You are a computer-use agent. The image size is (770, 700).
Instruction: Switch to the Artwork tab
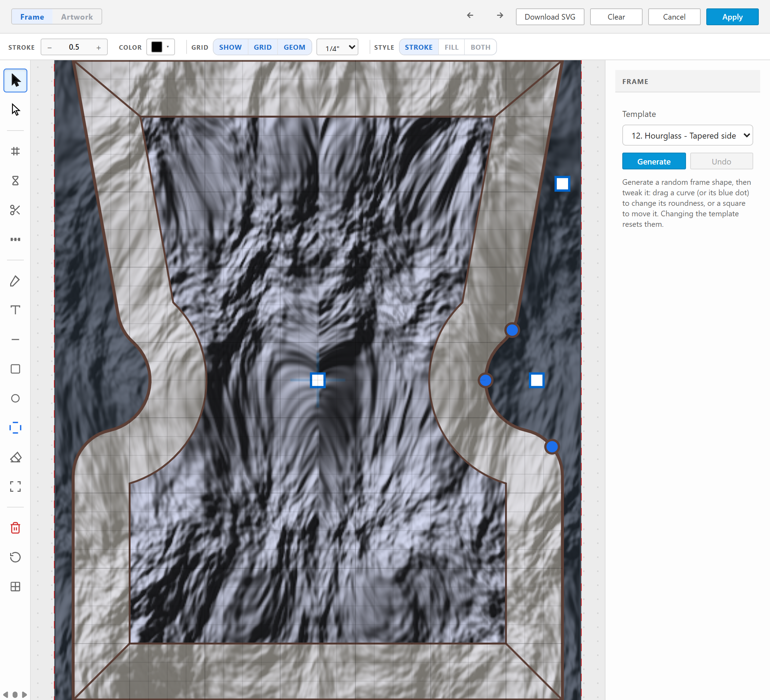coord(77,17)
